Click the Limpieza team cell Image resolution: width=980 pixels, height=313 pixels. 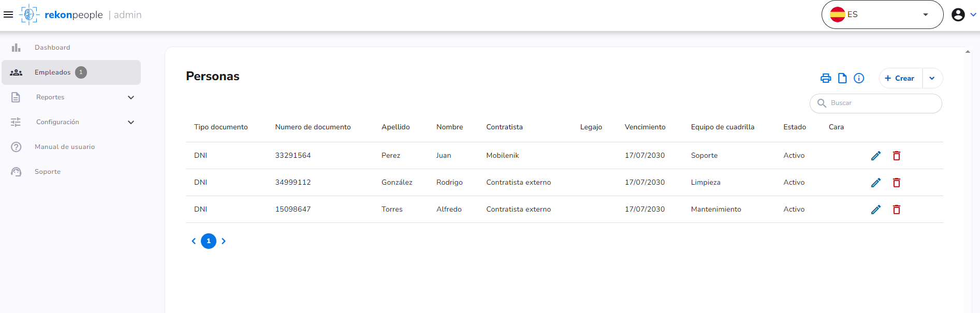706,183
